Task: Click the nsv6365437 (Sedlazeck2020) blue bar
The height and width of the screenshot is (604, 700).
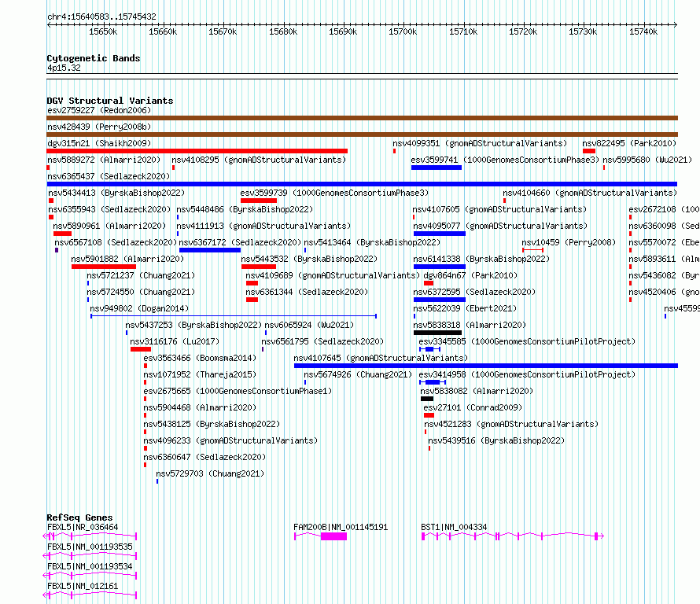Action: click(362, 184)
